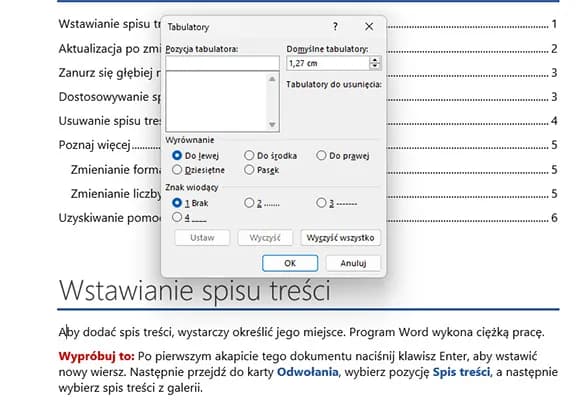Click TOC entry Poznaj więcej
Viewport: 585px width, 400px height.
pyautogui.click(x=94, y=145)
